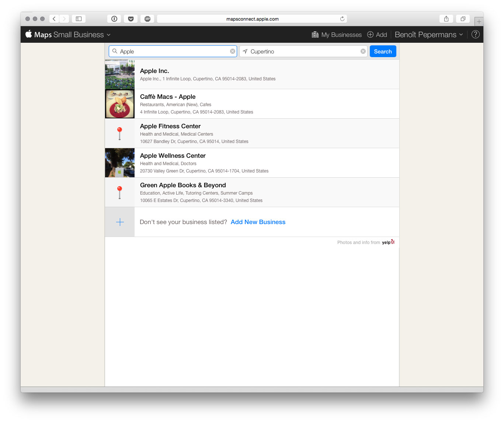Focus the business name search field

pyautogui.click(x=173, y=51)
